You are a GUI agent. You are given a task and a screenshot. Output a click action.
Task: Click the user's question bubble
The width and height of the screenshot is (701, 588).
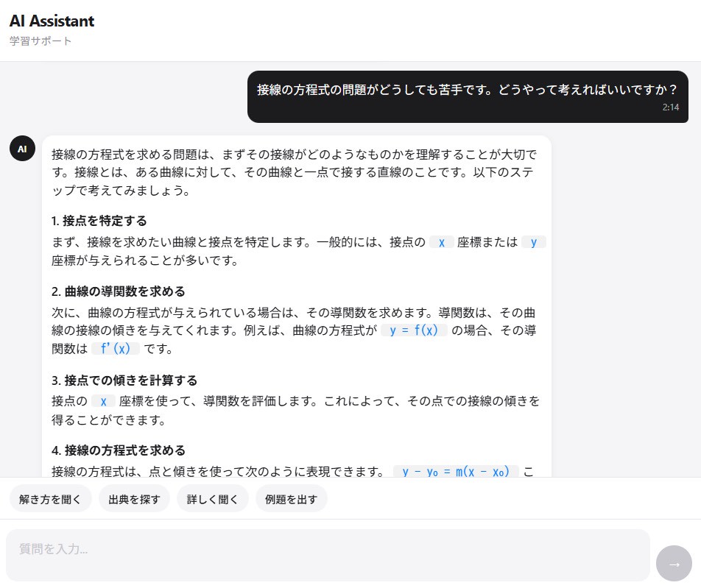[468, 89]
